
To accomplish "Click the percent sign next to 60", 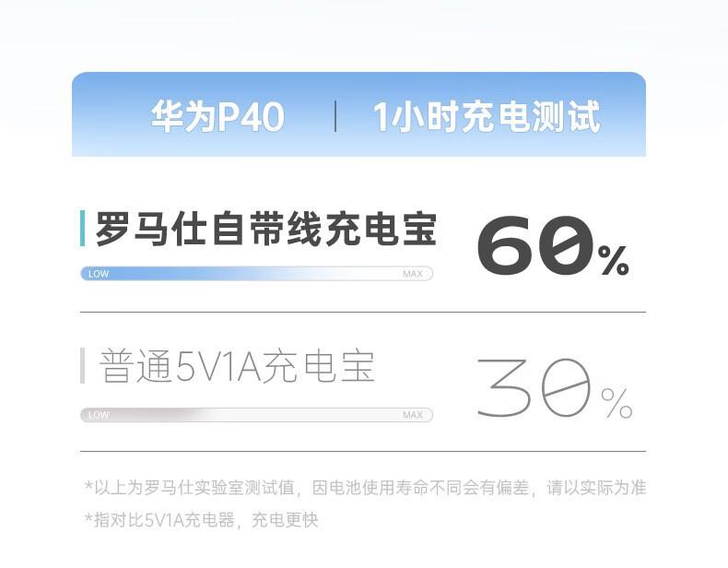I will pos(614,260).
